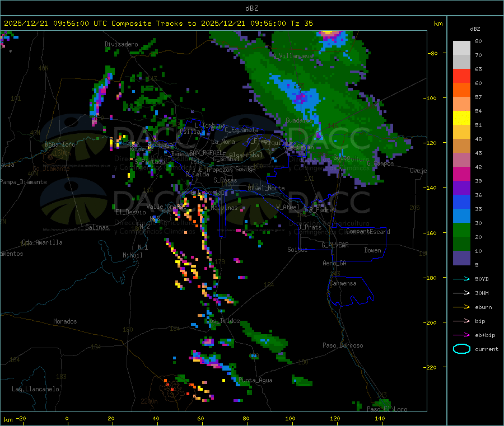The image size is (504, 426).
Task: Click the cyan 50YD arrow in legend
Action: [x=461, y=279]
